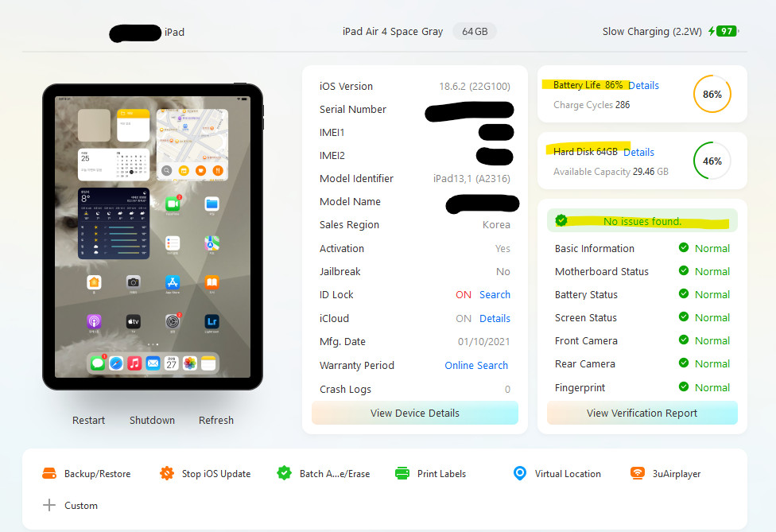
Task: Restart the connected iPad
Action: [88, 420]
